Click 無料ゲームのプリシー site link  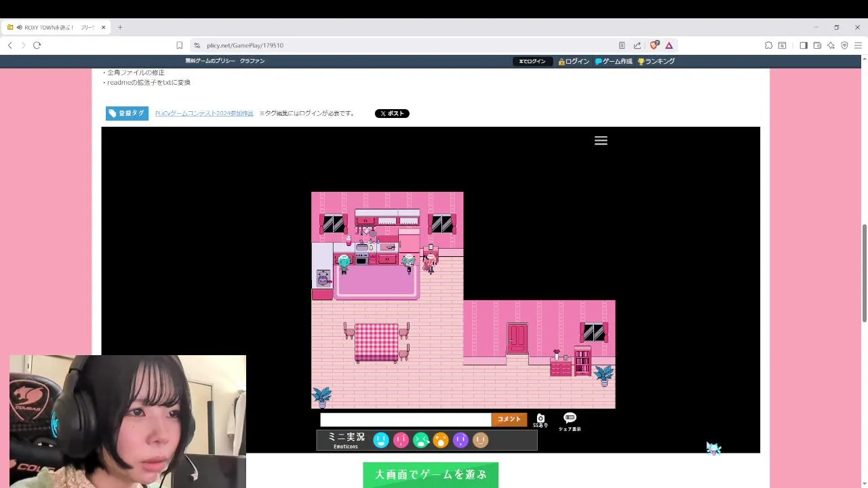tap(210, 61)
